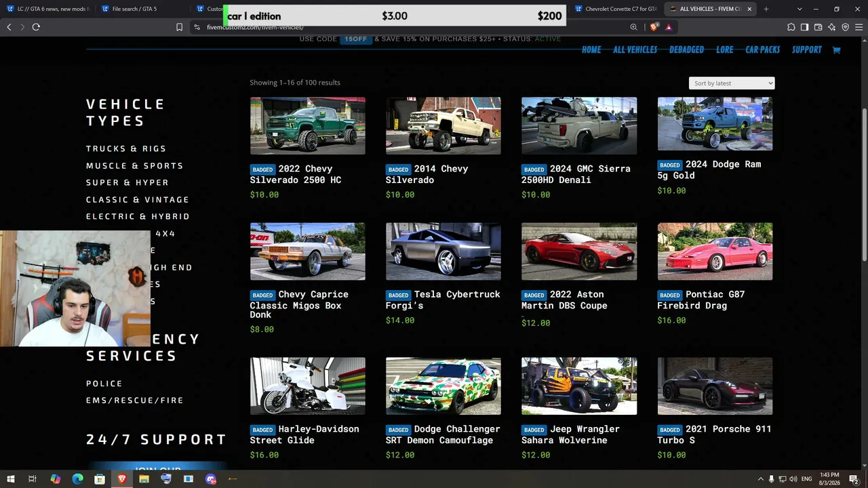Expand the browser tab search chevron
Viewport: 868px width, 488px height.
click(800, 9)
